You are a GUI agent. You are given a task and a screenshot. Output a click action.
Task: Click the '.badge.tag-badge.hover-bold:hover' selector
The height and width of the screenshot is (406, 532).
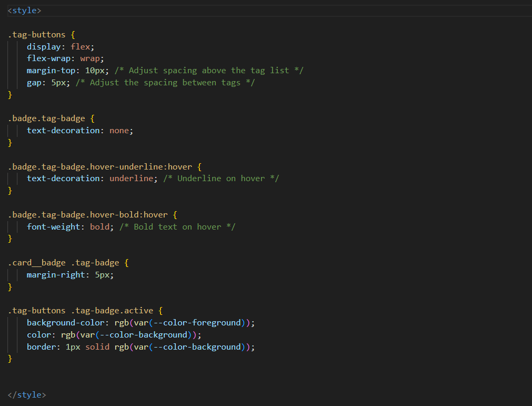pyautogui.click(x=87, y=215)
